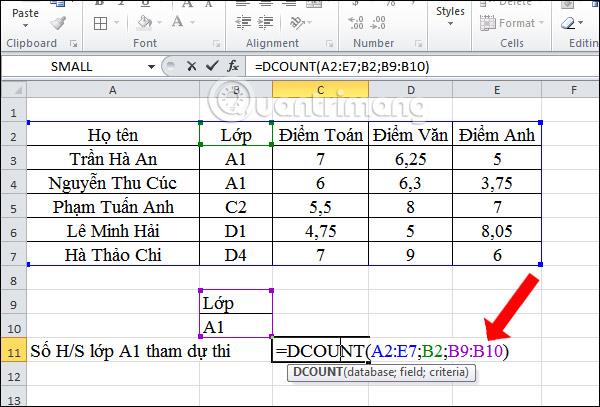Expand the Clear dropdown arrow
The height and width of the screenshot is (407, 600).
(x=581, y=23)
